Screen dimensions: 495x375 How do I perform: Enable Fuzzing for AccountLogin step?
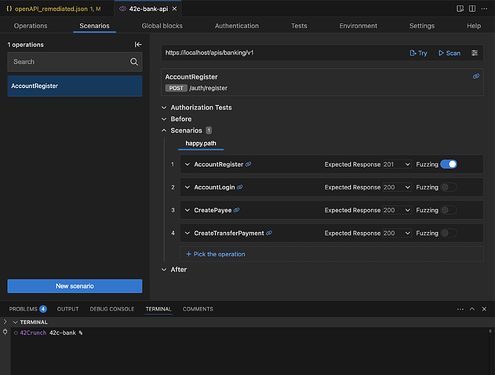(448, 187)
